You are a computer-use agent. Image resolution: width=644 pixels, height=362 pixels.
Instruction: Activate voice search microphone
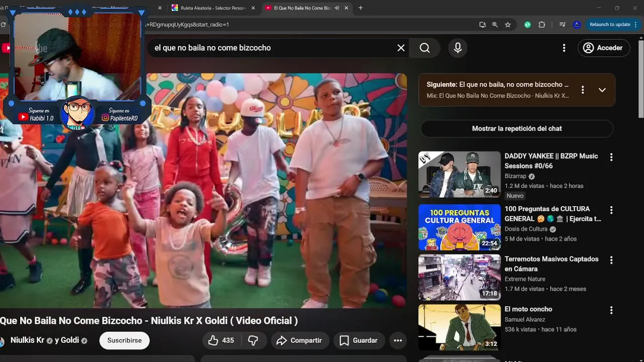pyautogui.click(x=458, y=48)
